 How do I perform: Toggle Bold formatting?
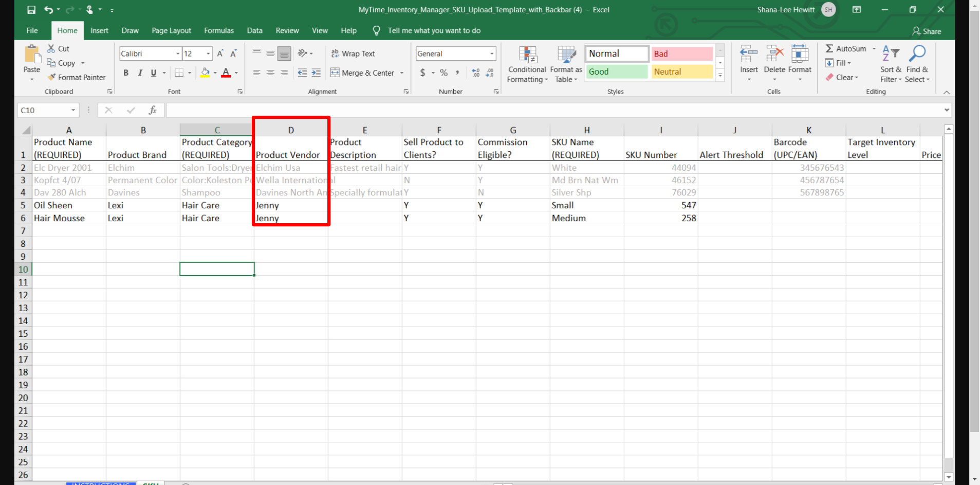tap(126, 73)
